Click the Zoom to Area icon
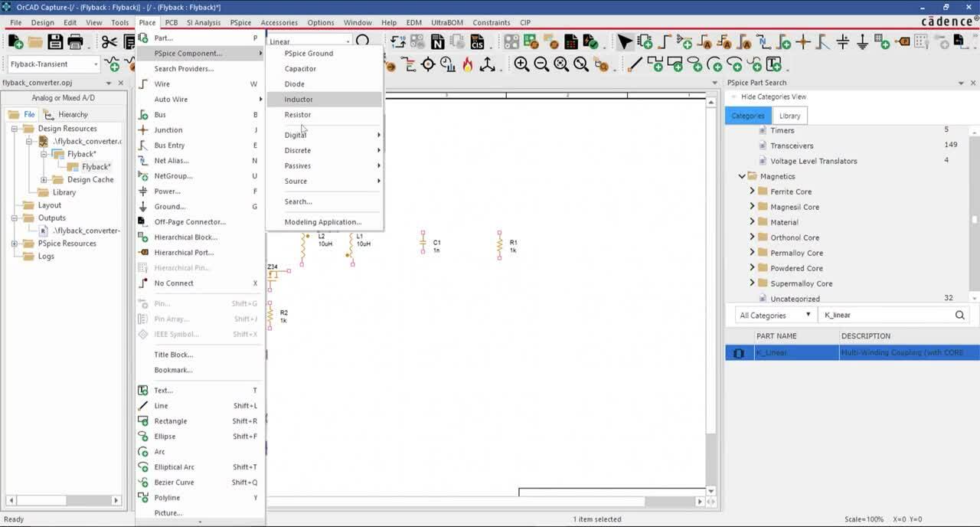This screenshot has width=980, height=527. tap(561, 64)
